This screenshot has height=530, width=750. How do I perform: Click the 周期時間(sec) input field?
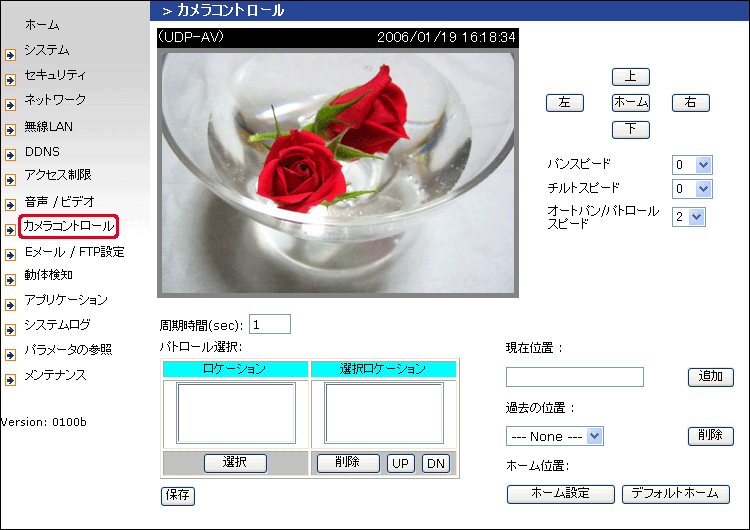click(x=270, y=324)
